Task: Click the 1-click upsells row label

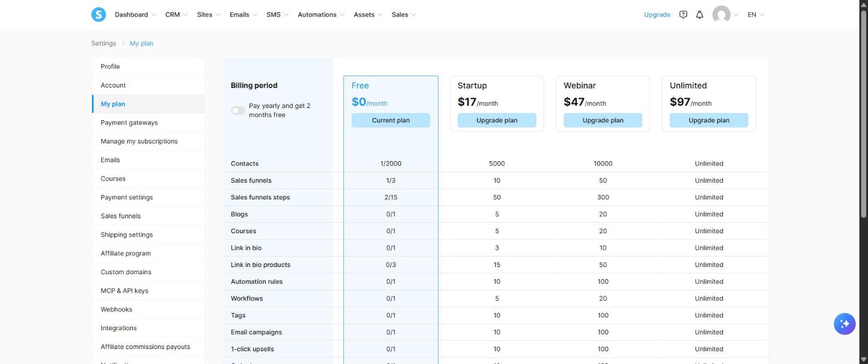Action: 252,349
